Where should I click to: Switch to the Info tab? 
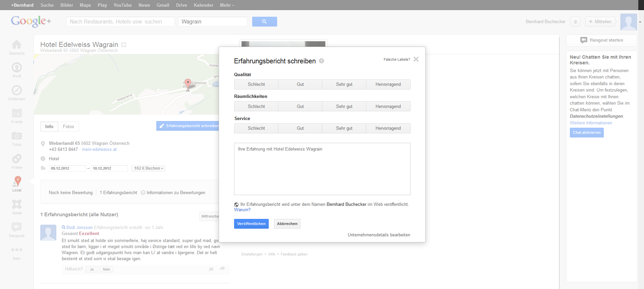tap(49, 126)
